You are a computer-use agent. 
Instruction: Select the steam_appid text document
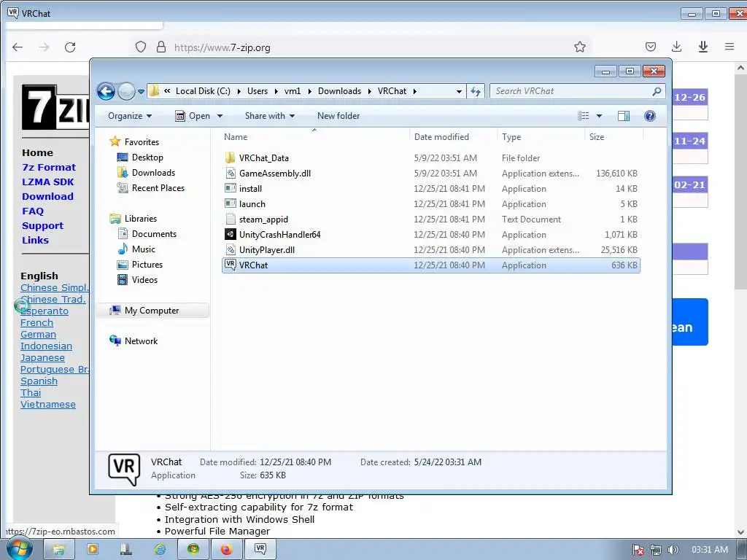pyautogui.click(x=430, y=219)
